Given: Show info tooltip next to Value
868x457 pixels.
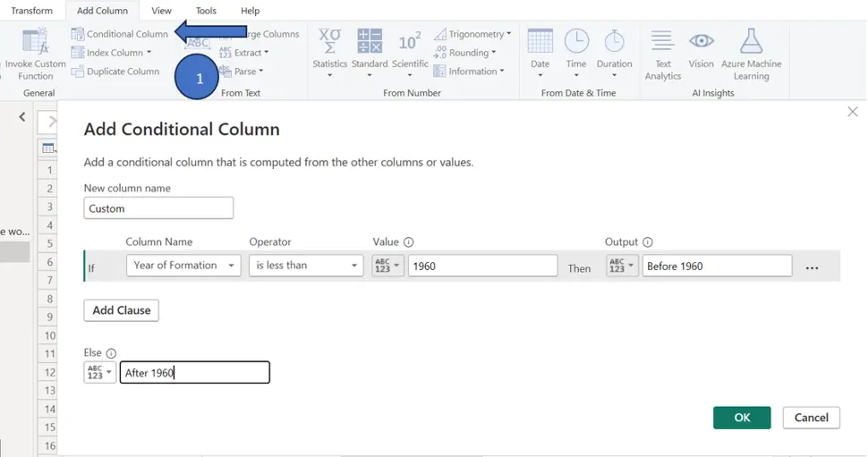Looking at the screenshot, I should pos(409,241).
